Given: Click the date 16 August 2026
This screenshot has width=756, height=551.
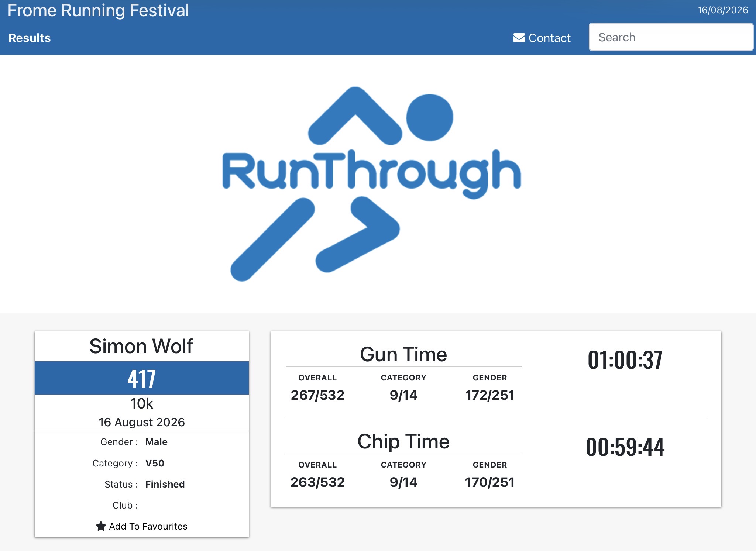Looking at the screenshot, I should [141, 422].
